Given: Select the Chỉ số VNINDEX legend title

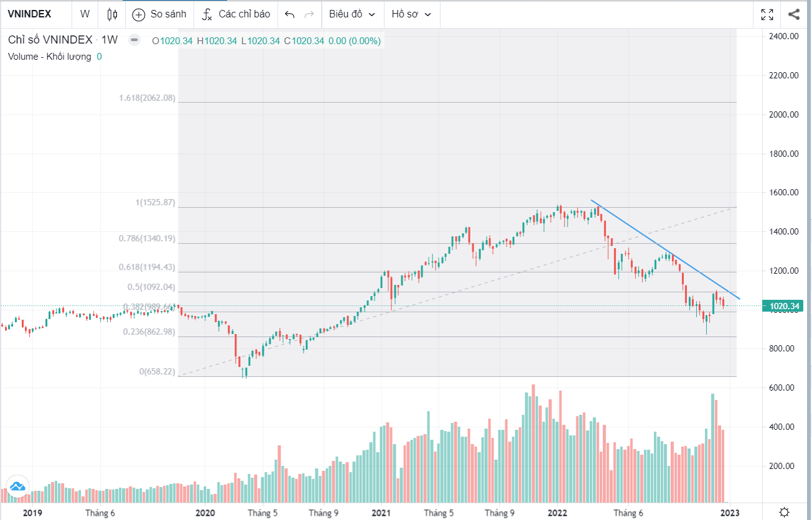Looking at the screenshot, I should (x=50, y=40).
